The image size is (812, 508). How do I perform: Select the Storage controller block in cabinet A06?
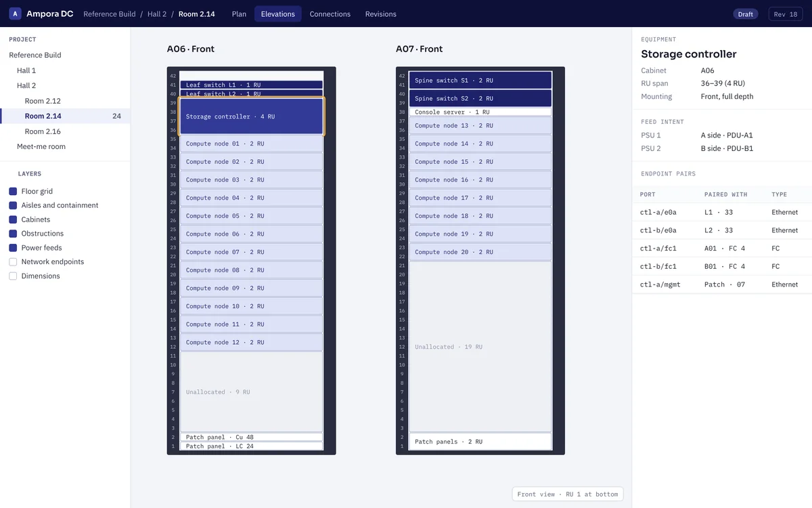point(252,117)
